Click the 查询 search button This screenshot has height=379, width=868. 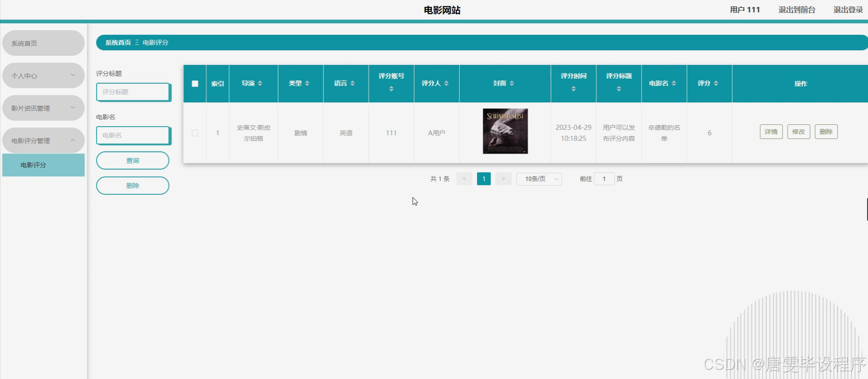coord(133,160)
